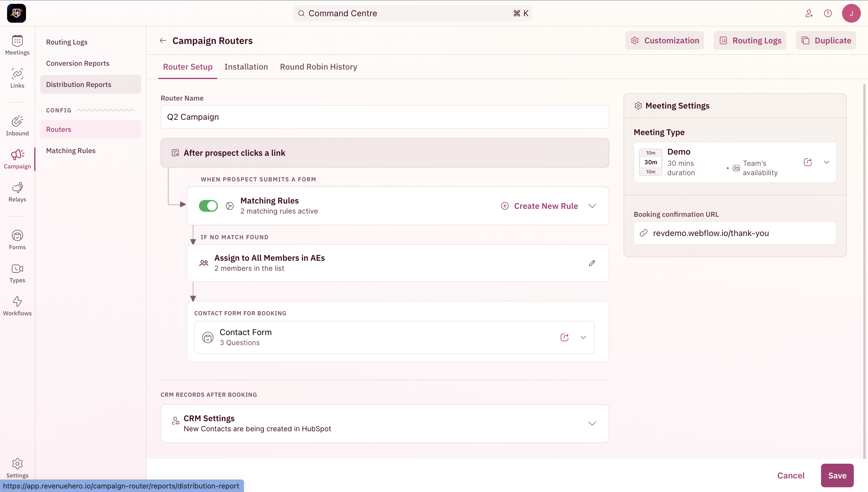Switch to the Installation tab
Viewport: 868px width, 492px height.
point(246,67)
